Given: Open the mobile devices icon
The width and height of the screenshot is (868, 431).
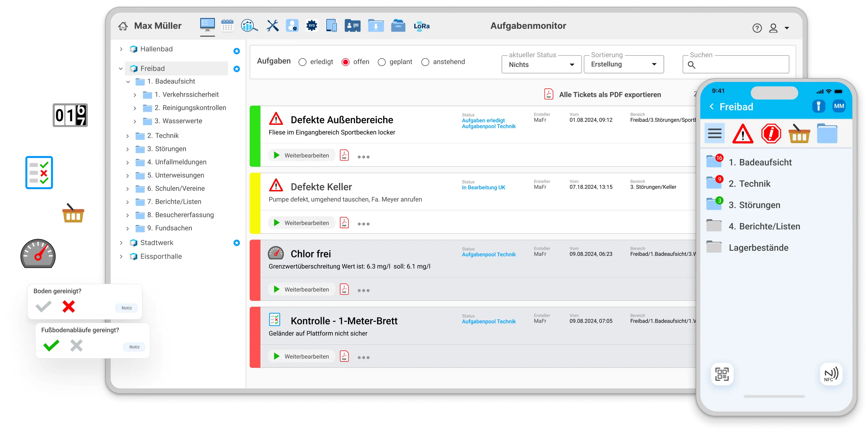Looking at the screenshot, I should coord(332,26).
